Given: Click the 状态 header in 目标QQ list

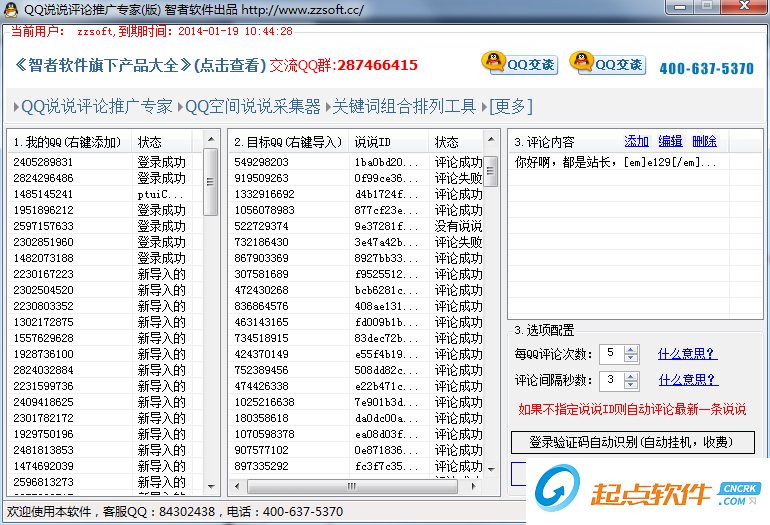Looking at the screenshot, I should 456,142.
